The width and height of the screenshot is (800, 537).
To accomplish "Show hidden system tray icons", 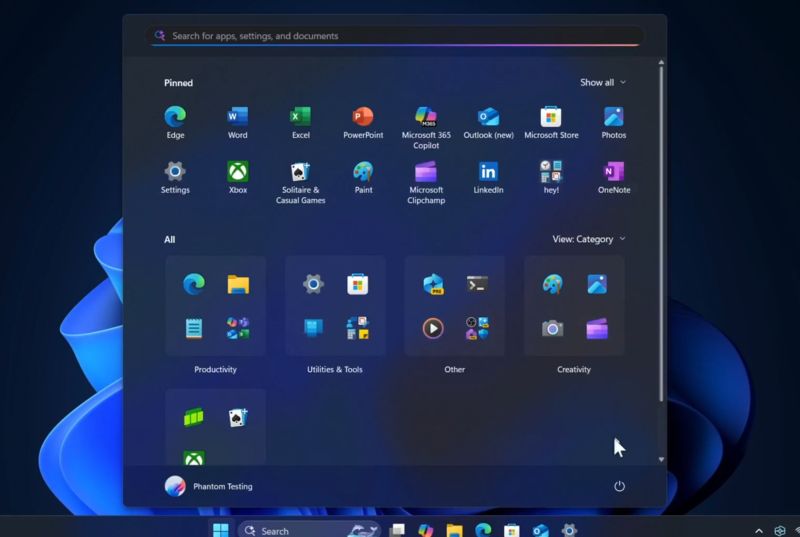I will pyautogui.click(x=759, y=531).
